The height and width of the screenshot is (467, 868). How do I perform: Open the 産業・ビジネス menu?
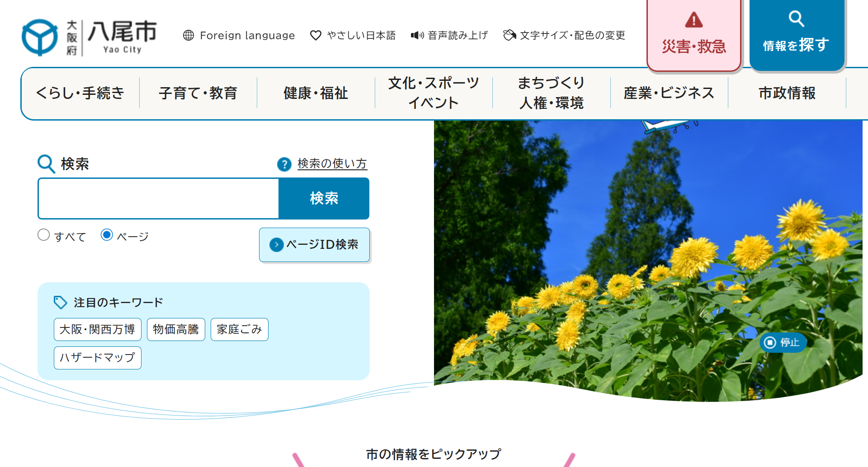(669, 93)
